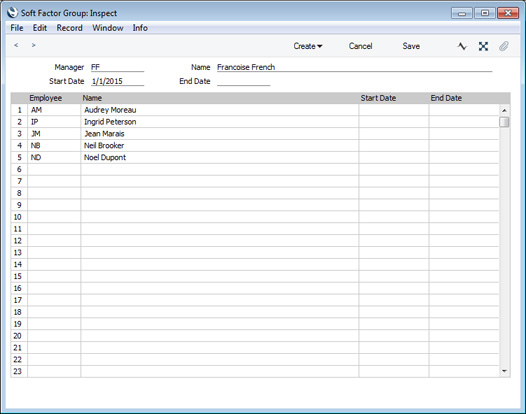
Task: Click the app logo in title bar
Action: click(x=13, y=13)
